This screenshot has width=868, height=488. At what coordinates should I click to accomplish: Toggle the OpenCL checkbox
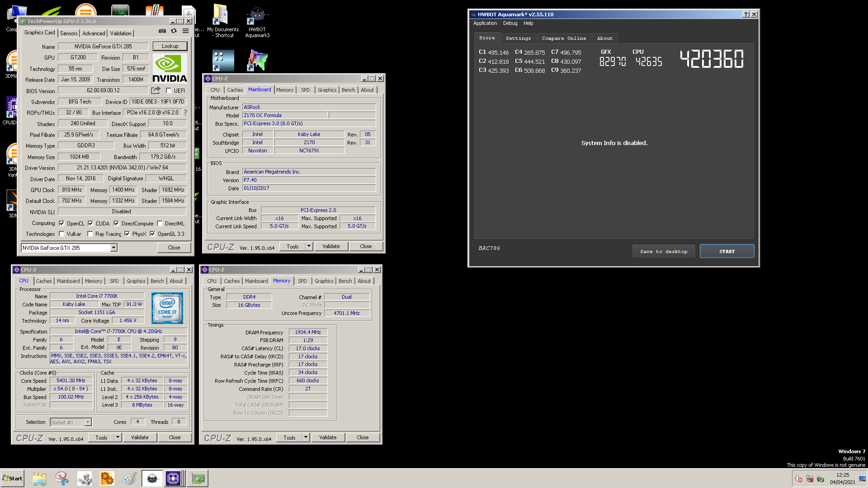[61, 223]
